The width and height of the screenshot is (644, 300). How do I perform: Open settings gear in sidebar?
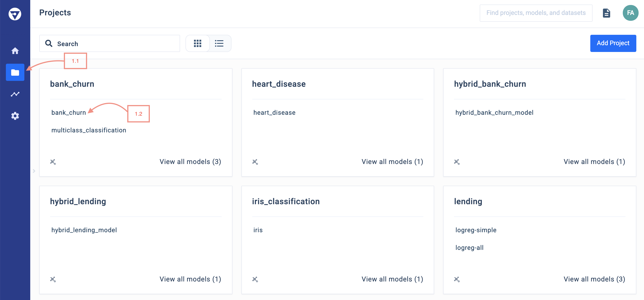coord(15,116)
